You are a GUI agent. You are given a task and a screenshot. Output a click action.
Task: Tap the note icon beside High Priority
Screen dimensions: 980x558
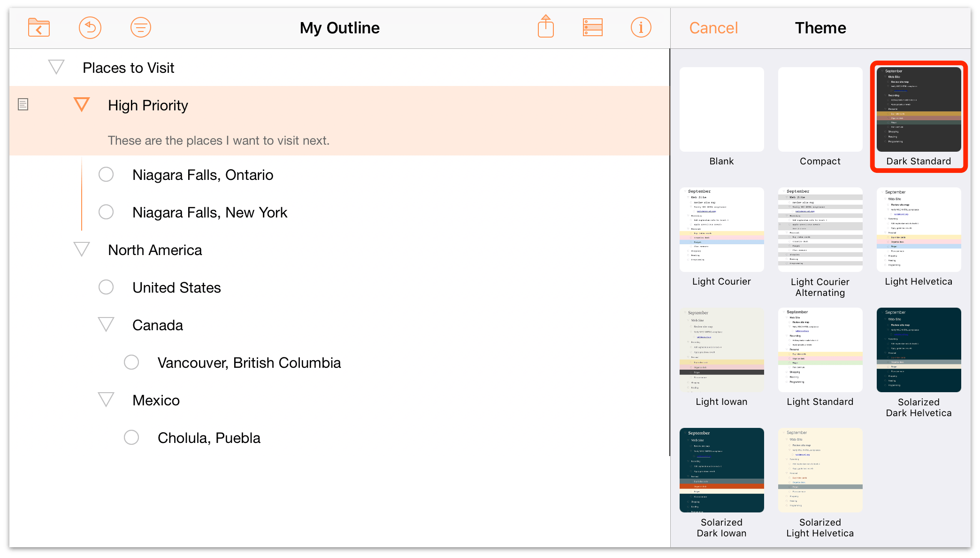[x=23, y=104]
